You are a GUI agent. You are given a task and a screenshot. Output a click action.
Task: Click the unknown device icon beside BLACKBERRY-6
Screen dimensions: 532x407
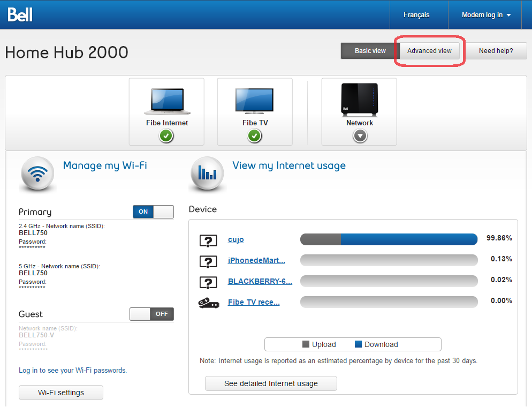point(208,282)
